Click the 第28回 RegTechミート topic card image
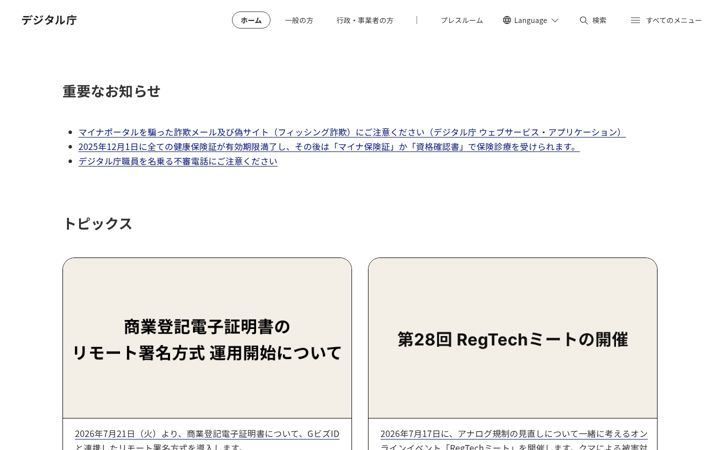720x450 pixels. tap(512, 338)
